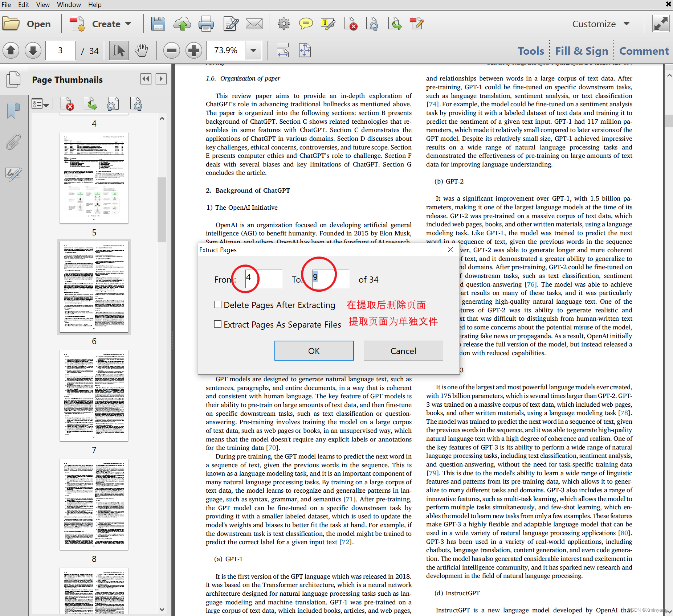Click the Open folder icon
This screenshot has height=616, width=673.
pyautogui.click(x=11, y=24)
